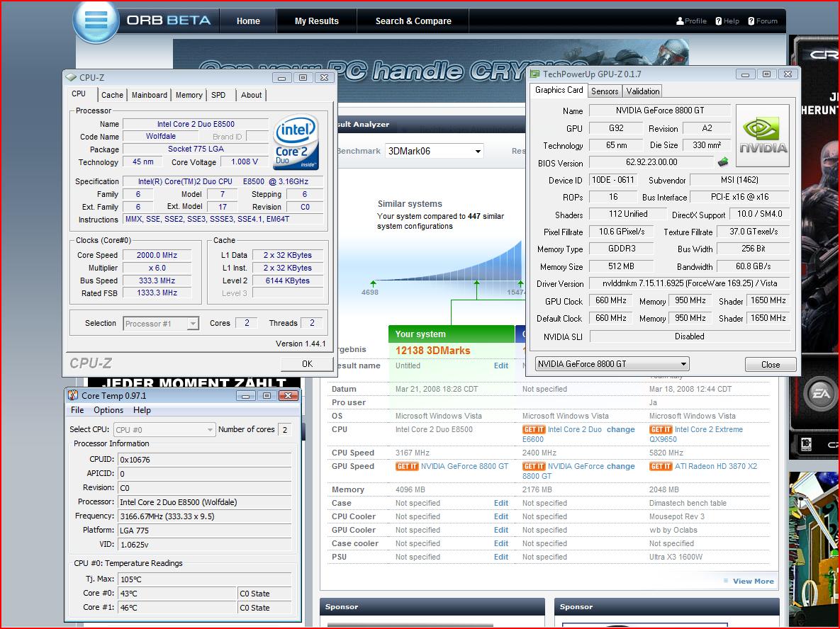Switch to the About tab in CPU-Z

point(251,95)
